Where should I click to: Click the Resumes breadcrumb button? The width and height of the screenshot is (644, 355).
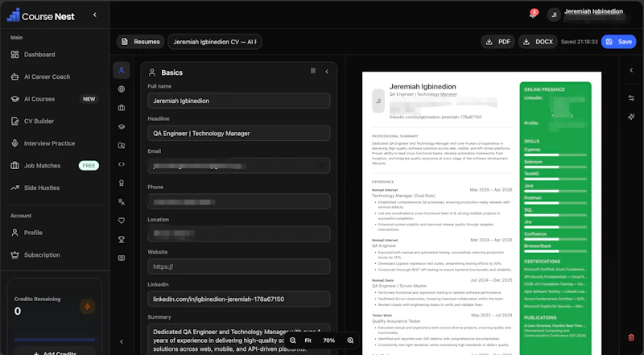(x=140, y=42)
